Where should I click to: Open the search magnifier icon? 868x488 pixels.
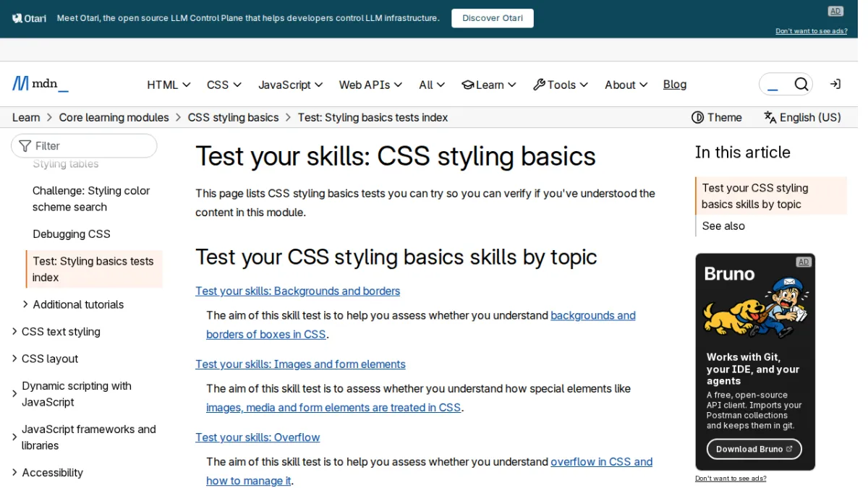pos(801,85)
